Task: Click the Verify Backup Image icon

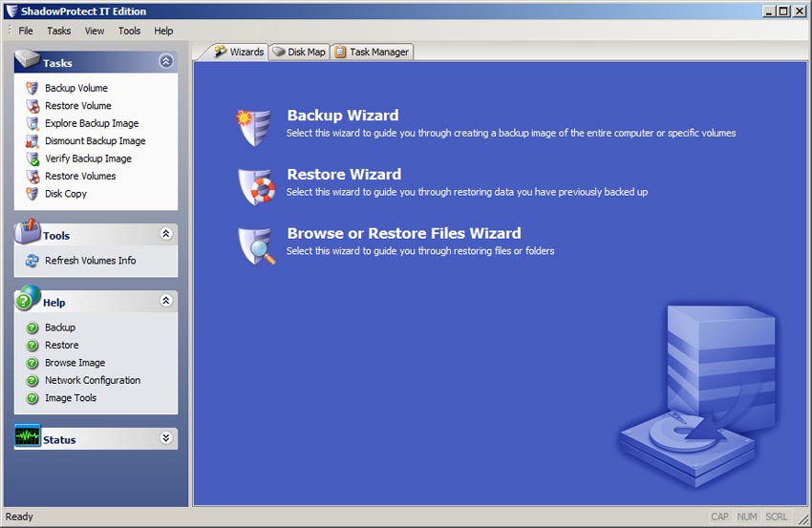Action: (32, 158)
